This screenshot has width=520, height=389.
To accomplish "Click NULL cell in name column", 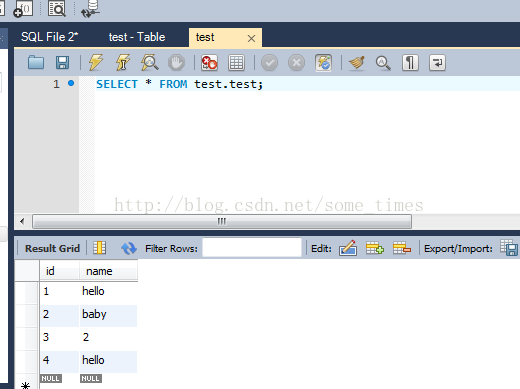I will coord(91,378).
